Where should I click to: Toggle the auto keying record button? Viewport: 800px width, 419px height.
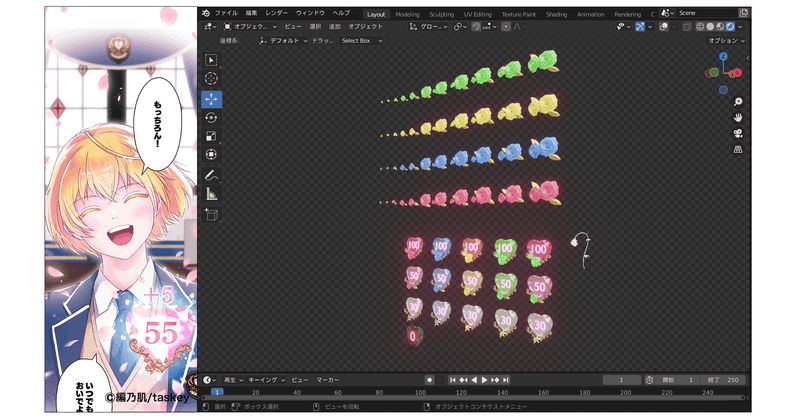coord(430,380)
